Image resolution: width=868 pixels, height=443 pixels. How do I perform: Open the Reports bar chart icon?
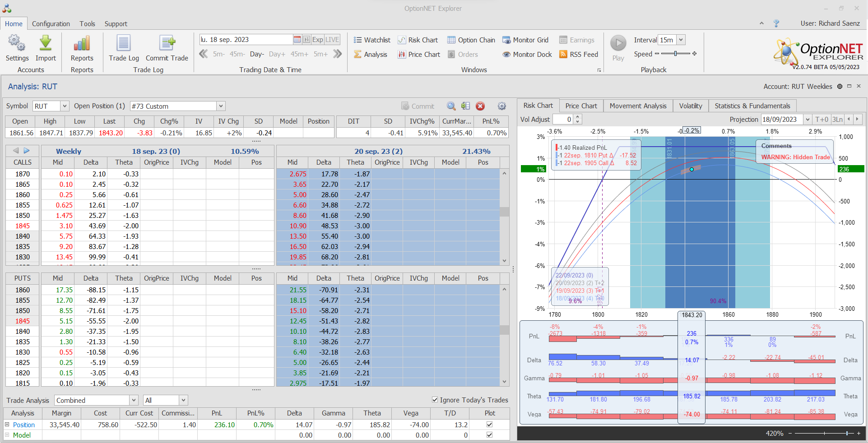point(82,43)
